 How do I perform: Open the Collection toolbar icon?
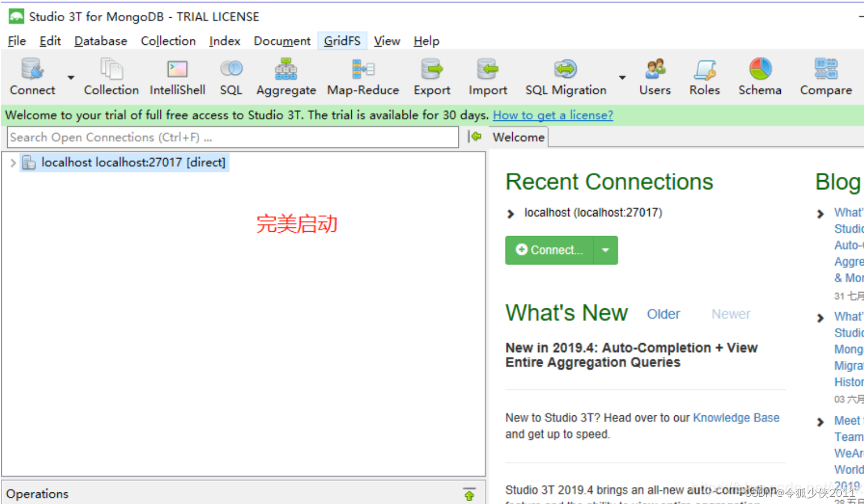click(112, 69)
